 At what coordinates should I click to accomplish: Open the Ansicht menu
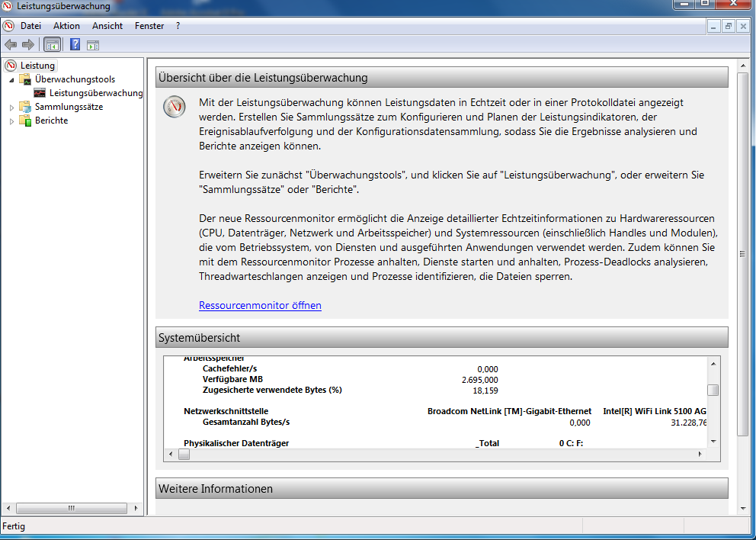pos(107,25)
